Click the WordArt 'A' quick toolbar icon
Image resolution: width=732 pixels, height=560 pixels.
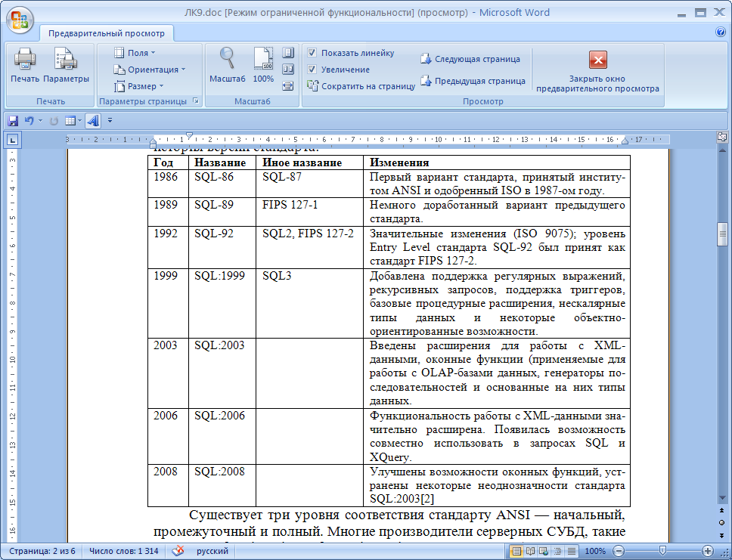pos(93,121)
